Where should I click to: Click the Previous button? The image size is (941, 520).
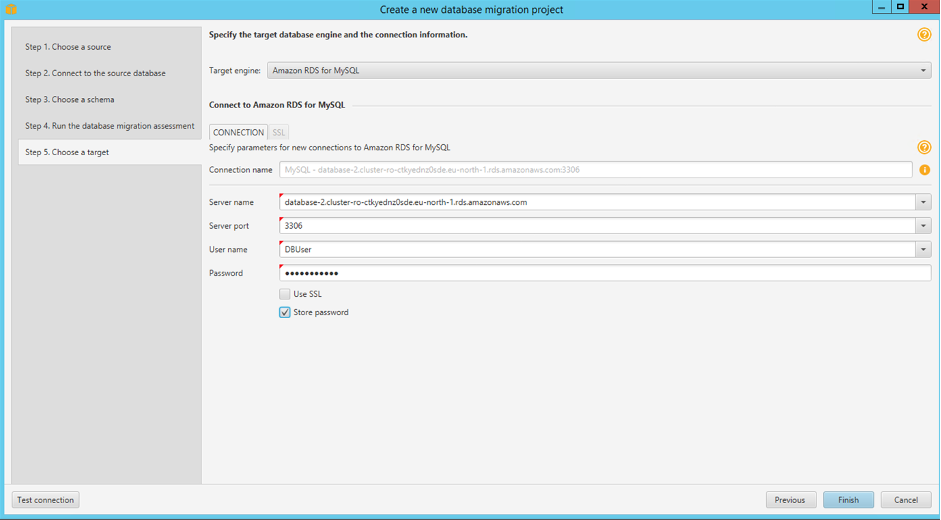(x=790, y=500)
